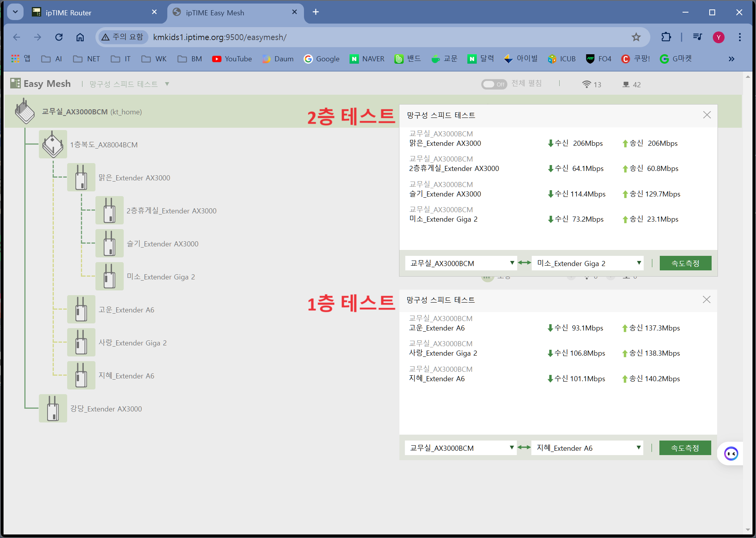Click the 교무실_AX3000BCM root router icon
Image resolution: width=756 pixels, height=538 pixels.
[24, 111]
